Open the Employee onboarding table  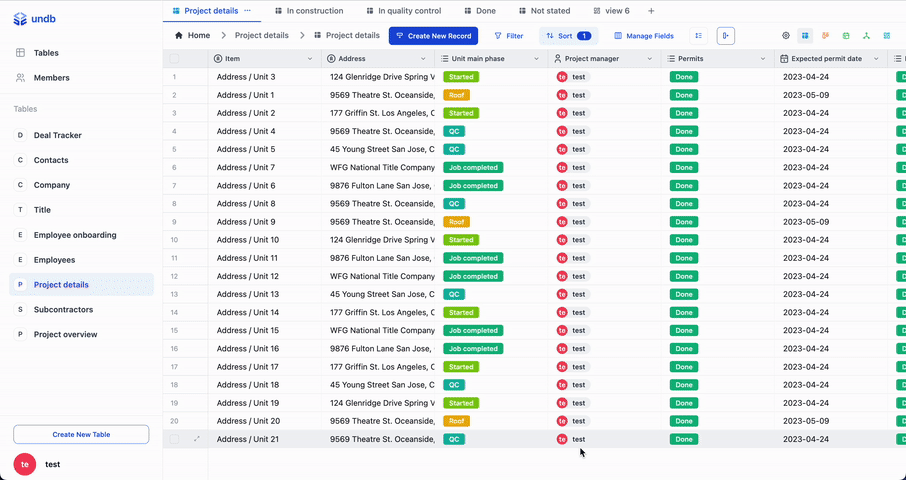click(x=81, y=235)
